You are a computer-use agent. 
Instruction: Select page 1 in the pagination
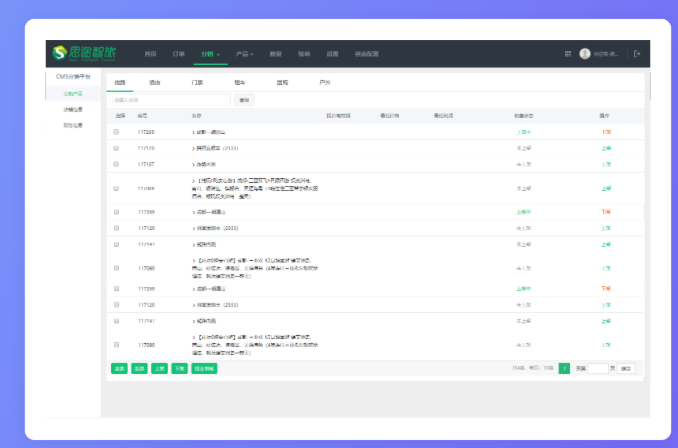pos(564,368)
